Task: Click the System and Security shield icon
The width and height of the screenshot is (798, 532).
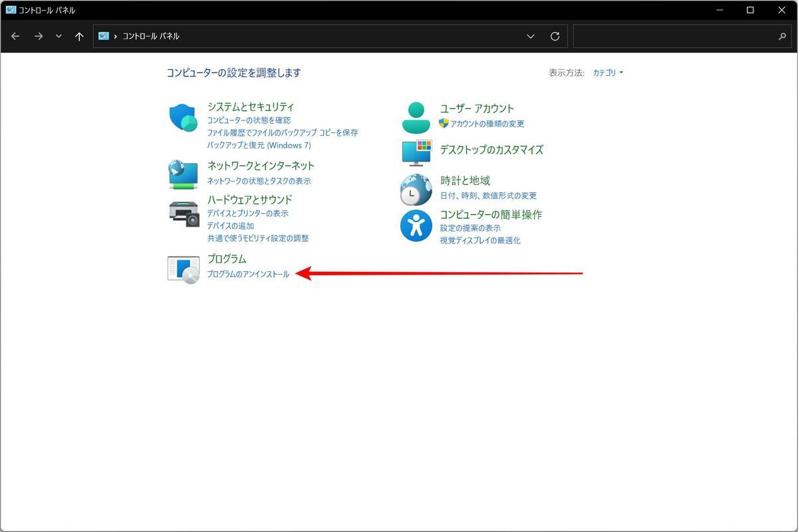Action: (184, 118)
